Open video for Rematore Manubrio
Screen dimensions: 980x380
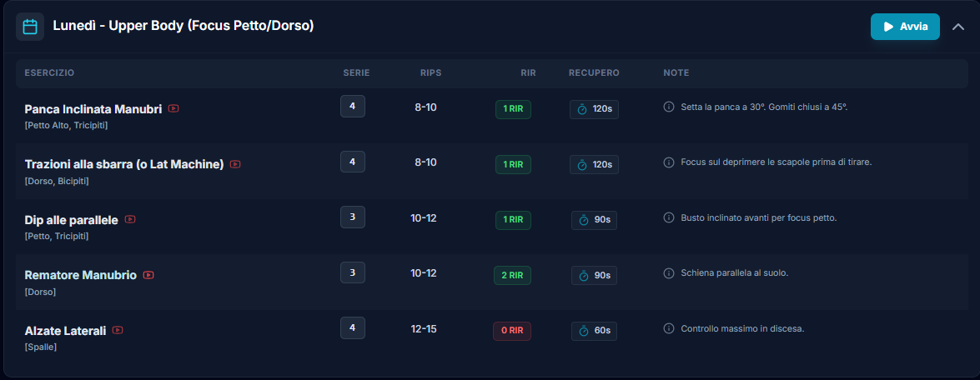[x=148, y=274]
